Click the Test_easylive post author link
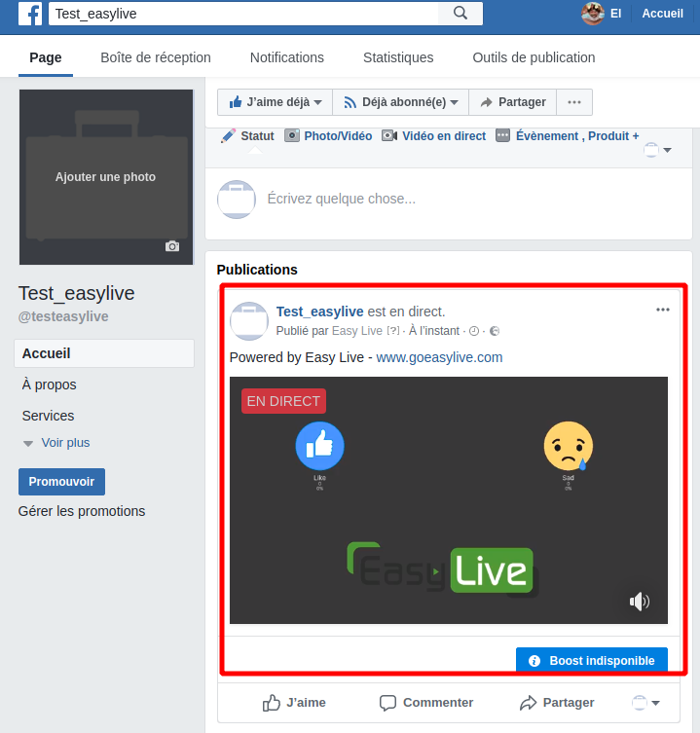This screenshot has width=700, height=733. coord(320,312)
